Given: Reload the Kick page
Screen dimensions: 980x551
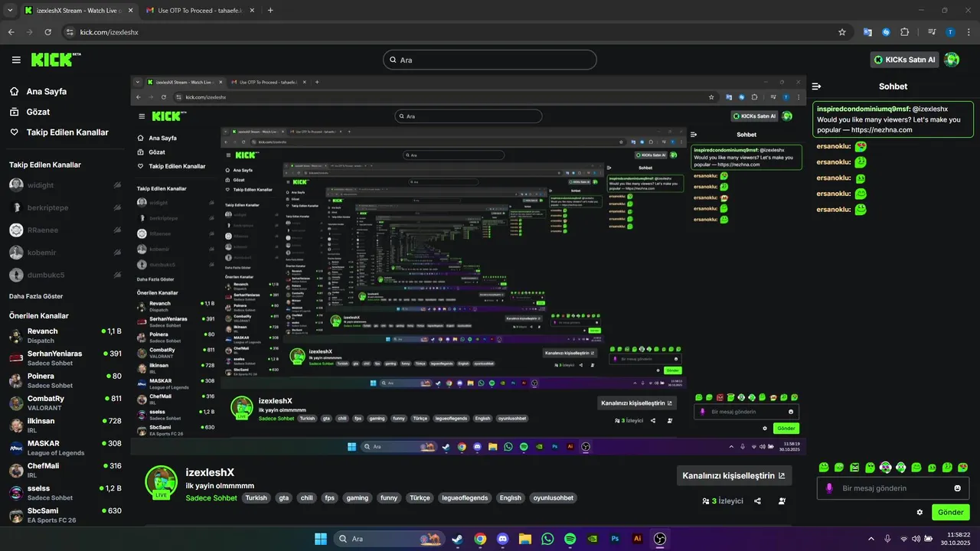Looking at the screenshot, I should (x=48, y=32).
